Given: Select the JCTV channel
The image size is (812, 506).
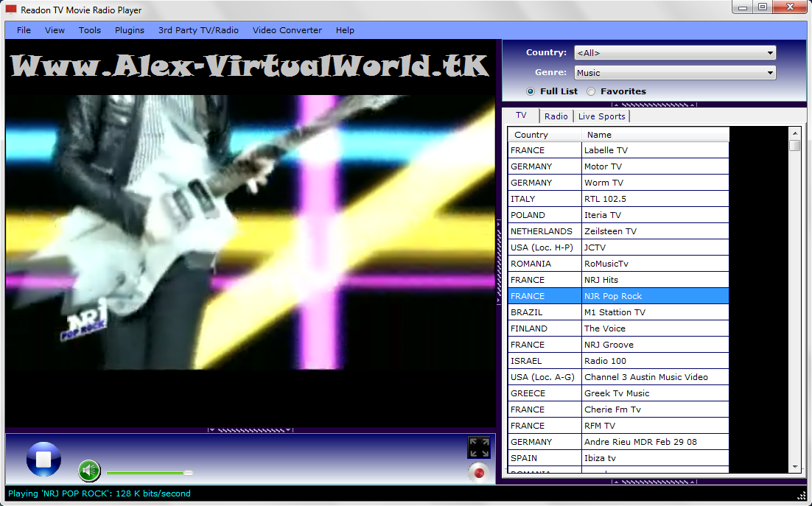Looking at the screenshot, I should click(655, 247).
